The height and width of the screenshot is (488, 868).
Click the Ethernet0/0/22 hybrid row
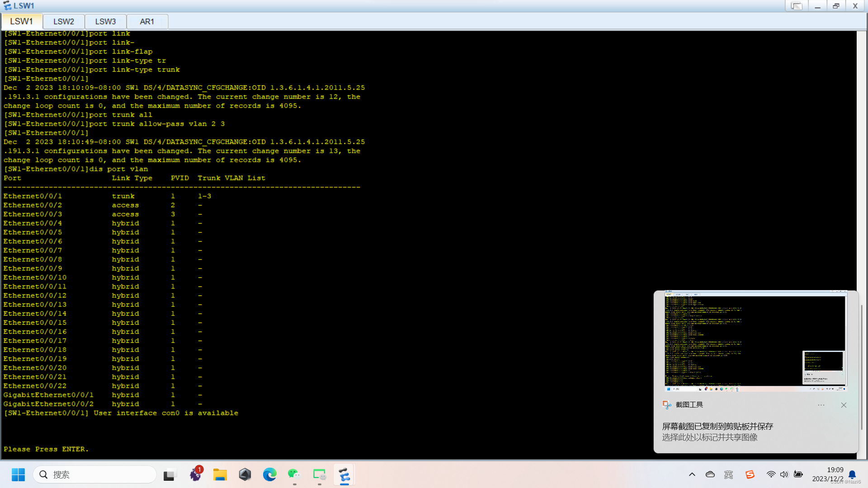point(103,386)
